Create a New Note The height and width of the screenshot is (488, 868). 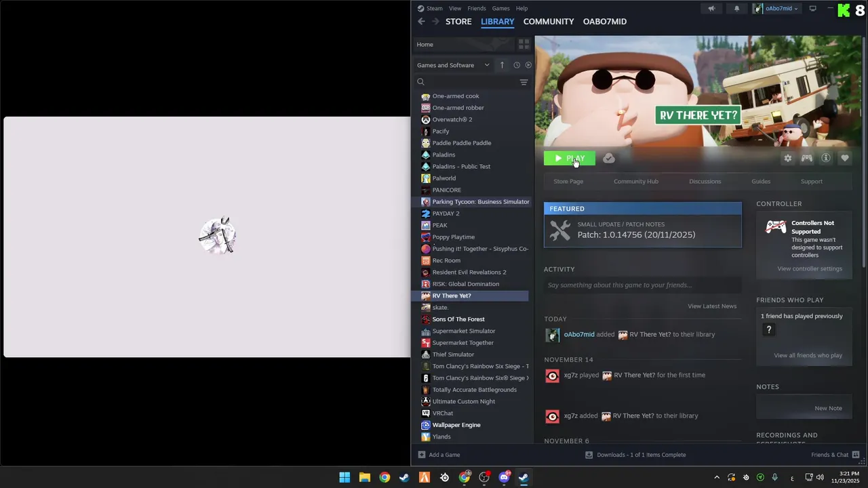[828, 408]
